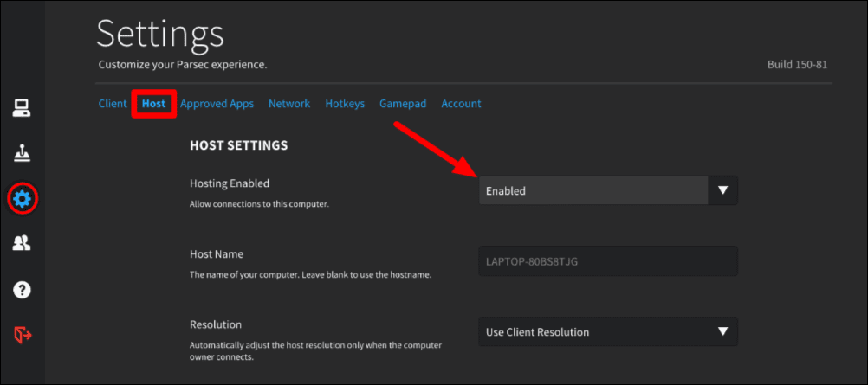Open the Account tab

coord(461,104)
